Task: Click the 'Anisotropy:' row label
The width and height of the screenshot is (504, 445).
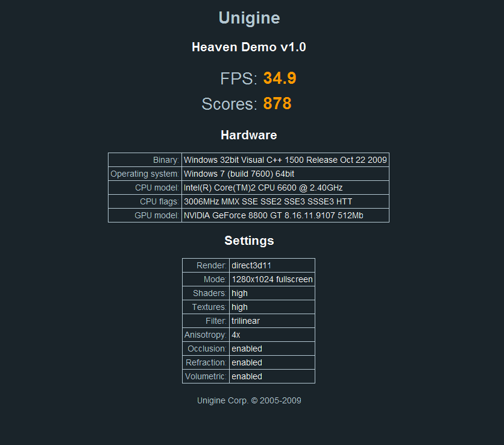Action: coord(206,335)
